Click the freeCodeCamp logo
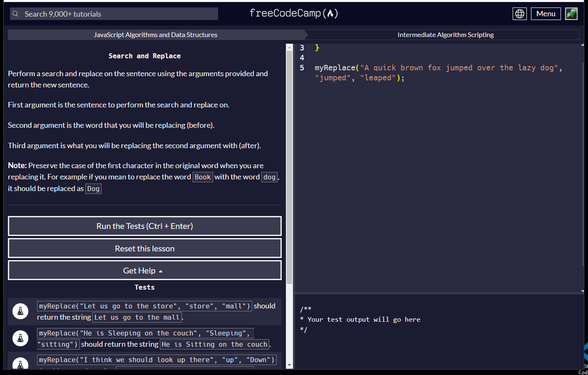 (x=294, y=13)
